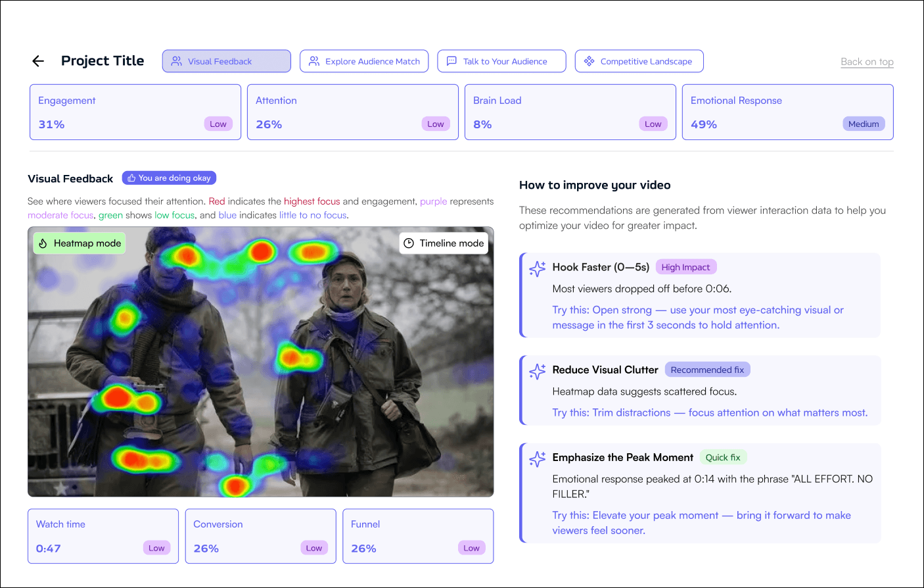Click the Hook Faster (0—5s) recommendation title

[x=601, y=267]
